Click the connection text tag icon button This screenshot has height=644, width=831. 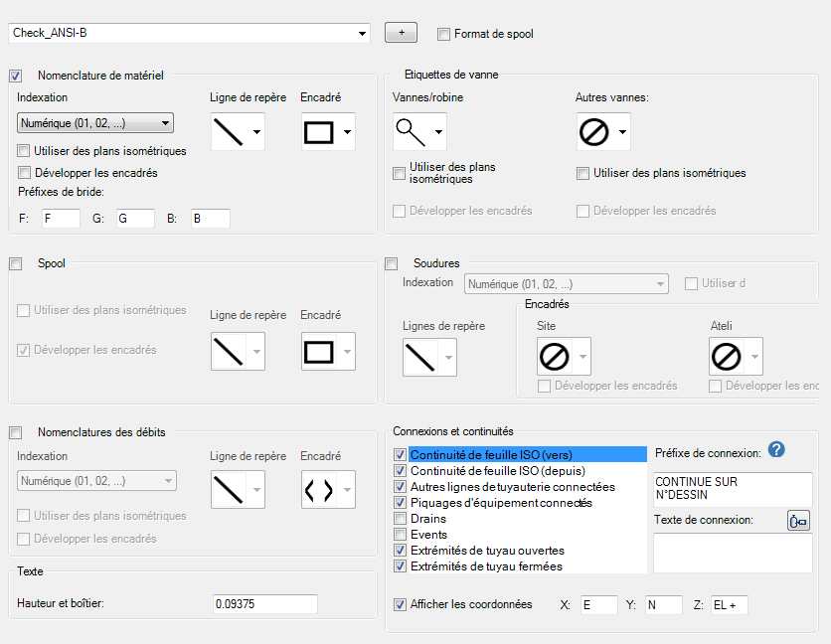[798, 521]
